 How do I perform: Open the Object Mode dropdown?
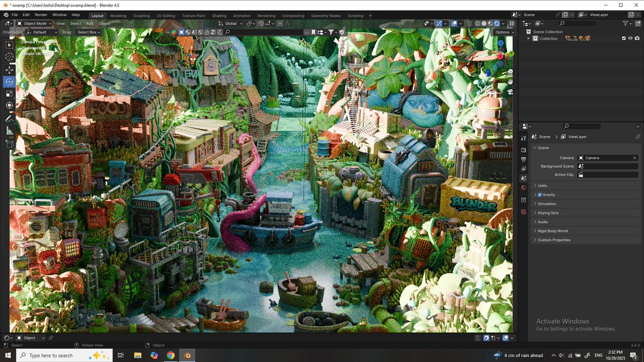pyautogui.click(x=34, y=23)
